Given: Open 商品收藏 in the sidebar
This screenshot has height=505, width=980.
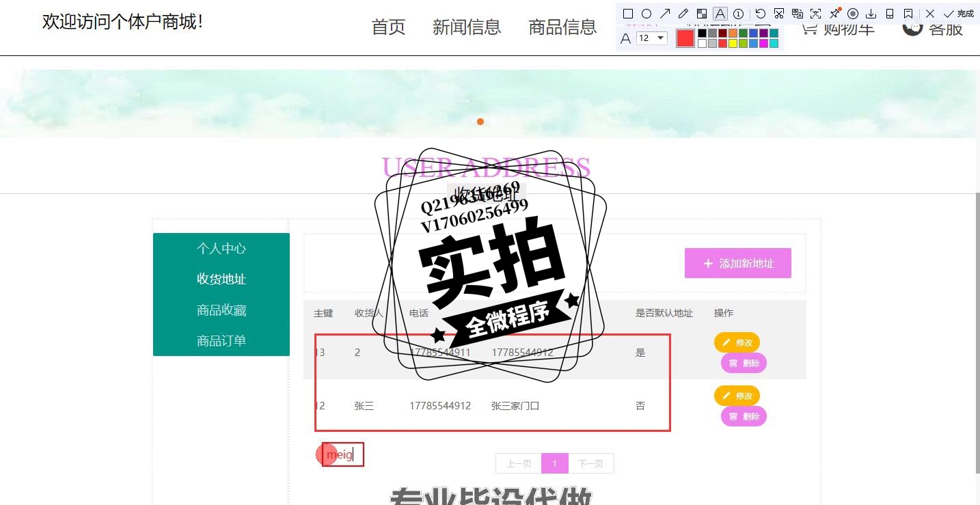Looking at the screenshot, I should coord(221,310).
